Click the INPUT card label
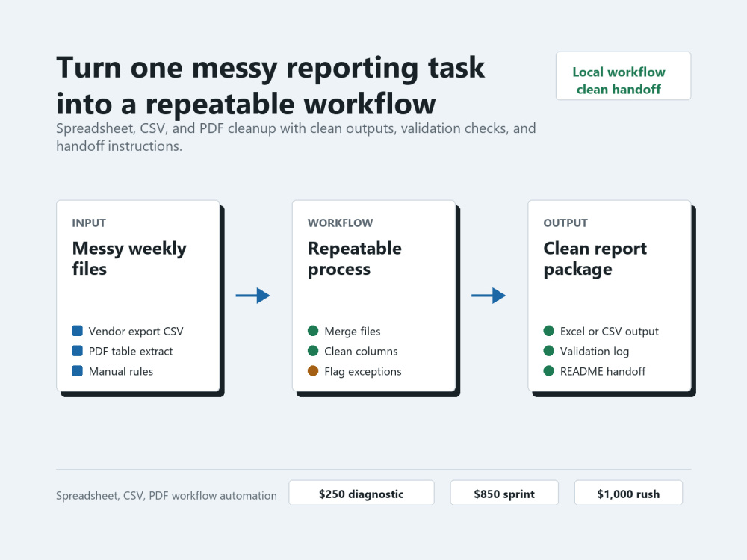 point(89,223)
